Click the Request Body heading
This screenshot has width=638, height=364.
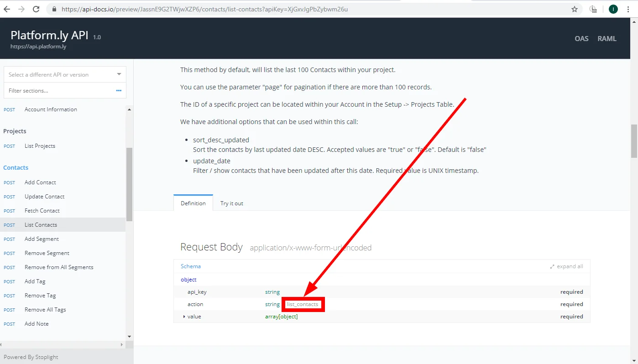click(x=211, y=247)
